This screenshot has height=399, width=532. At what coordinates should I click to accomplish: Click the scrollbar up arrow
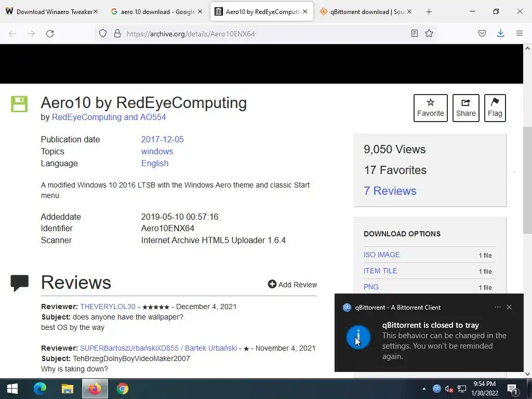click(527, 48)
